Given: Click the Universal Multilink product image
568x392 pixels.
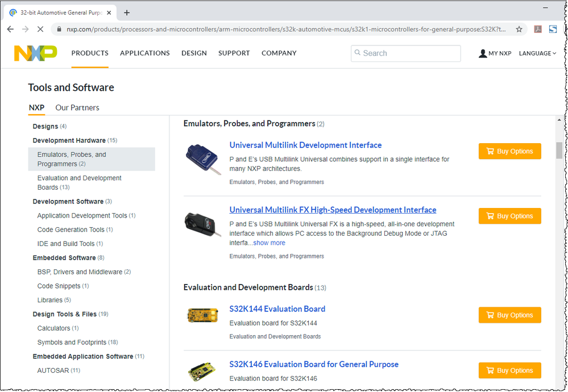Looking at the screenshot, I should [204, 159].
